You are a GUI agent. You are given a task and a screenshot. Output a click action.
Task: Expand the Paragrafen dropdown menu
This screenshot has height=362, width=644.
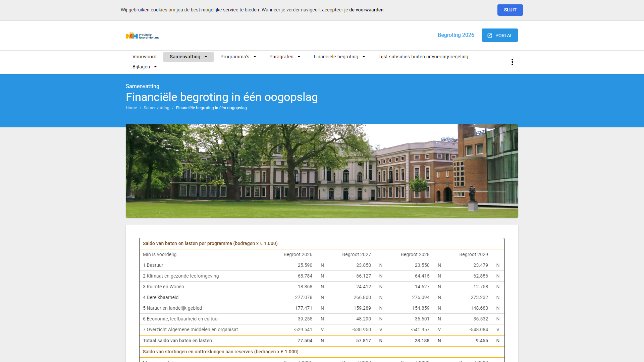pyautogui.click(x=285, y=57)
